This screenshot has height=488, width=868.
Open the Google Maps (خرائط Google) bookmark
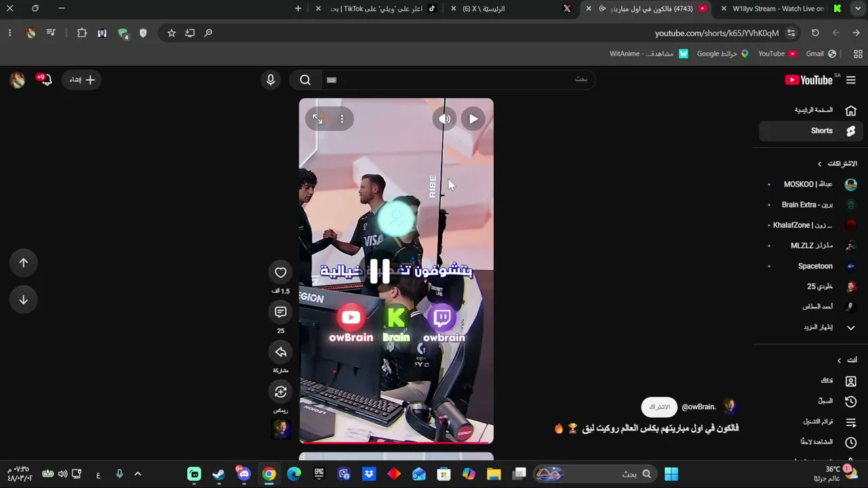click(x=723, y=54)
